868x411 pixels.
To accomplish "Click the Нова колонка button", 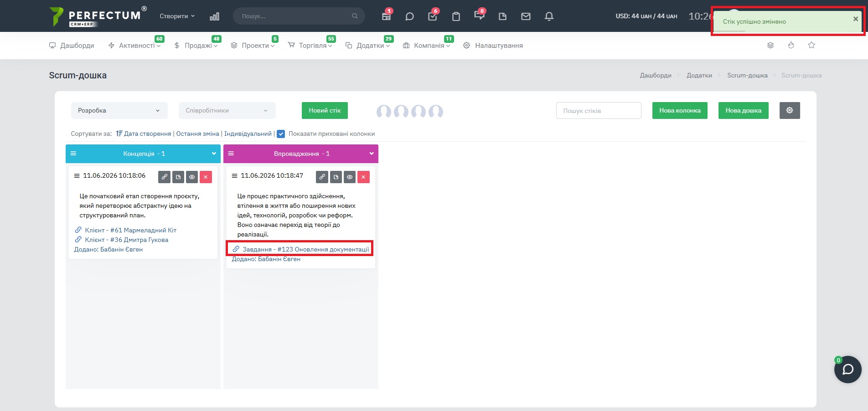I will (680, 110).
